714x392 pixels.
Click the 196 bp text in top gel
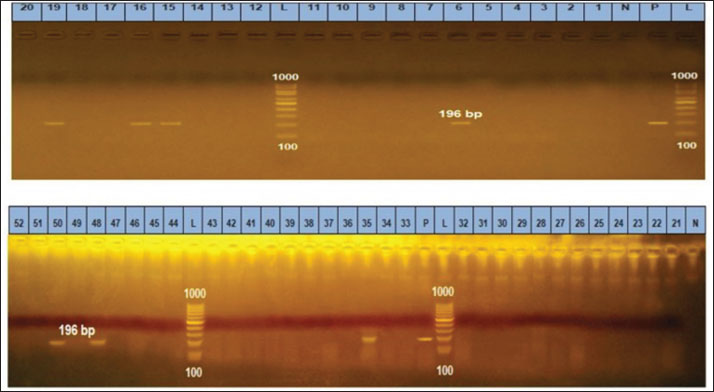pyautogui.click(x=460, y=114)
